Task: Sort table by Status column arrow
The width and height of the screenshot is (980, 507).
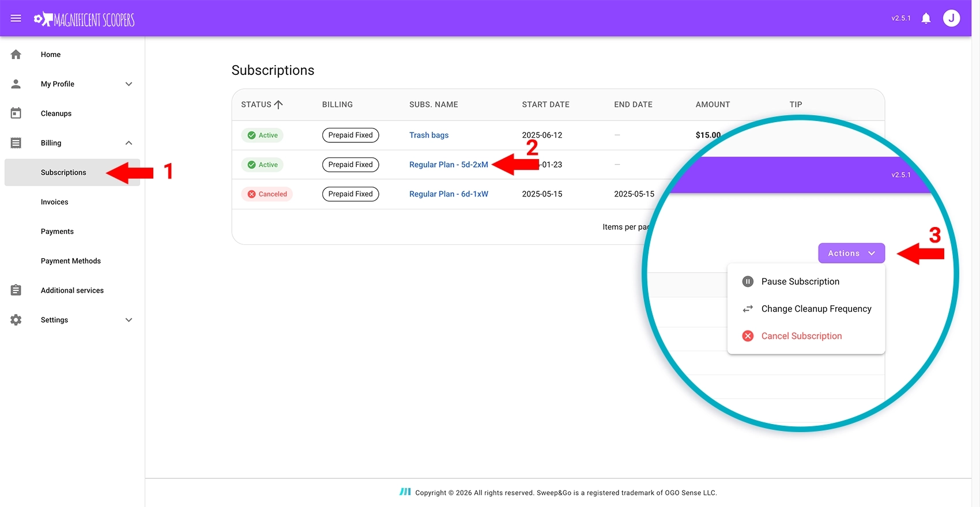Action: pyautogui.click(x=278, y=104)
